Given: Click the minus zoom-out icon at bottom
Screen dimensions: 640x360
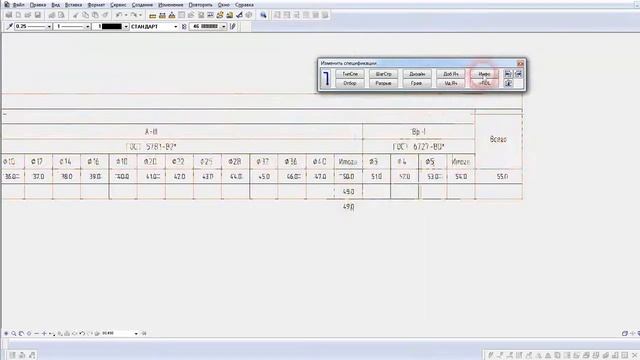Looking at the screenshot, I should pyautogui.click(x=36, y=333).
